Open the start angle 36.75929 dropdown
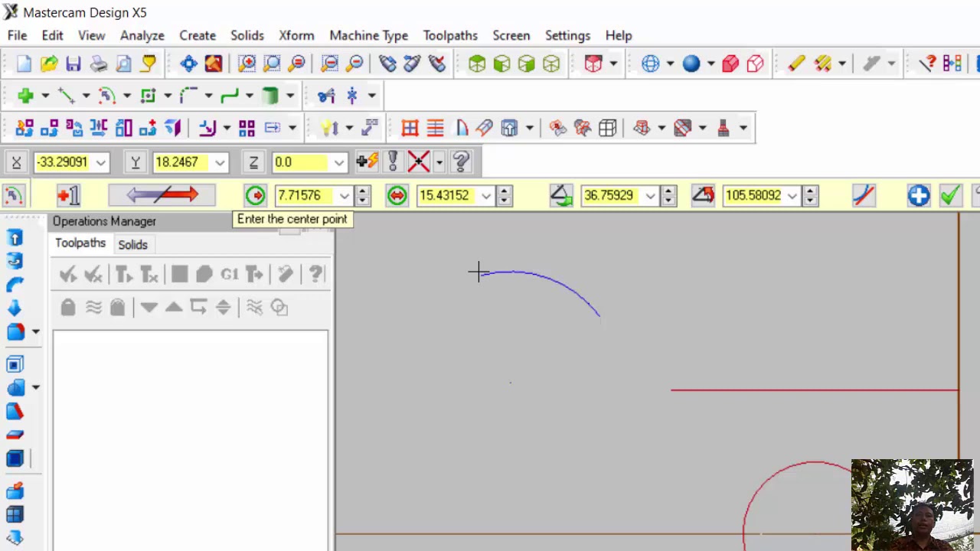Viewport: 980px width, 551px height. coord(650,196)
